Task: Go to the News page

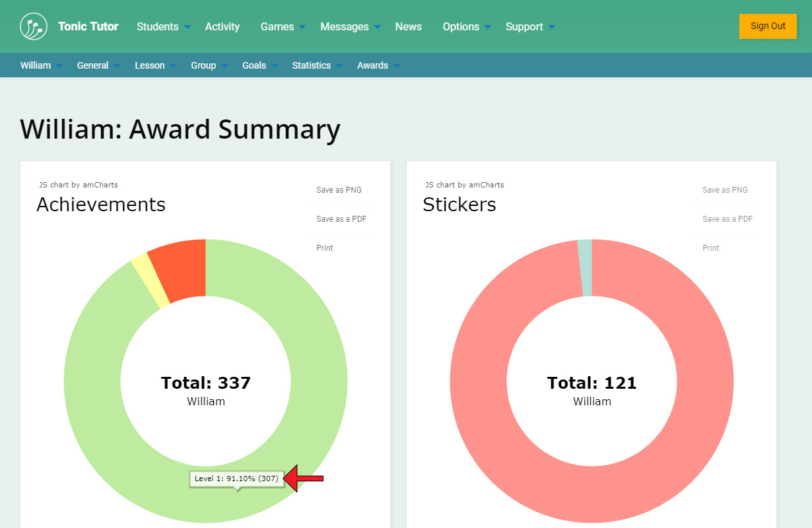Action: [x=408, y=26]
